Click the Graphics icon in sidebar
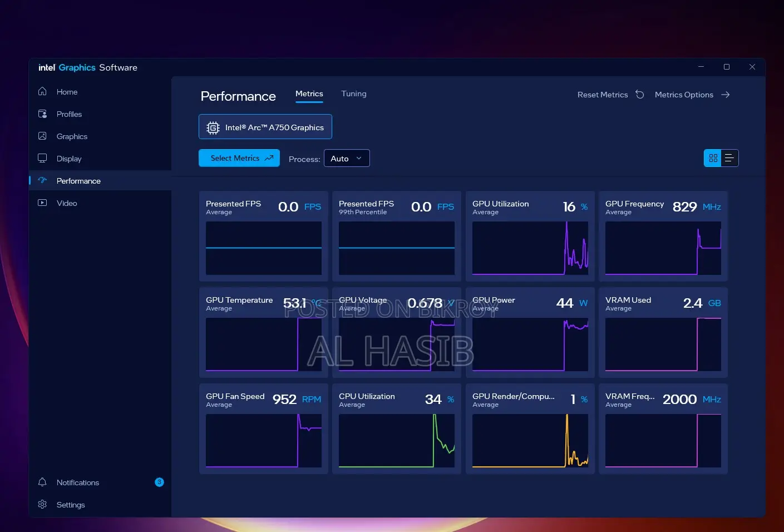The width and height of the screenshot is (784, 532). coord(42,136)
